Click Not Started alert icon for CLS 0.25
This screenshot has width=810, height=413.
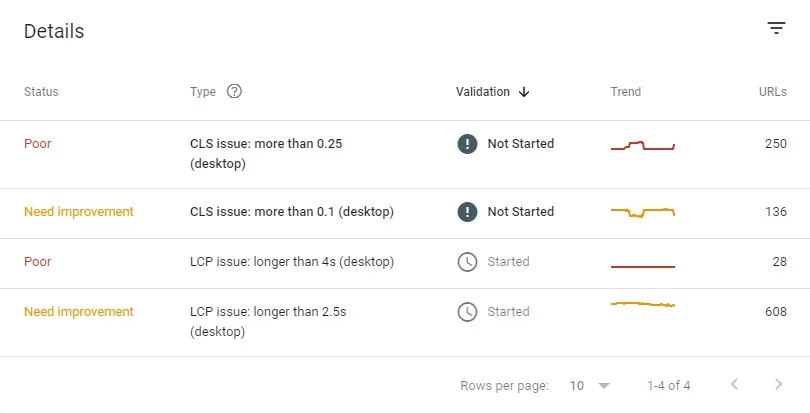[x=467, y=144]
